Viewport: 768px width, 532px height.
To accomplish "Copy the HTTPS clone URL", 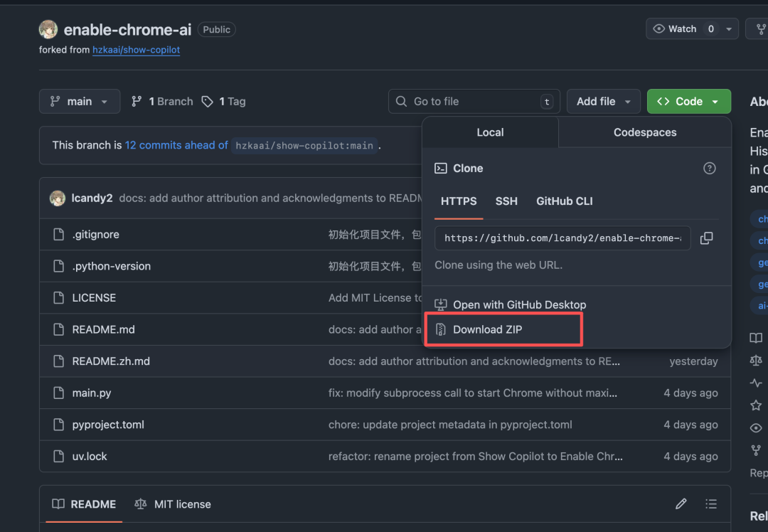I will click(x=706, y=238).
